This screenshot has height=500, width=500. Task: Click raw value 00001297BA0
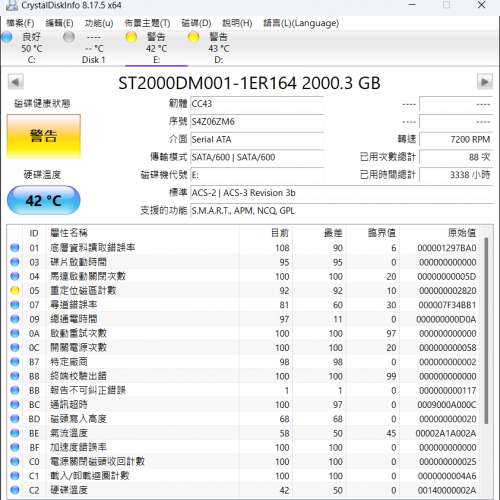[x=447, y=248]
